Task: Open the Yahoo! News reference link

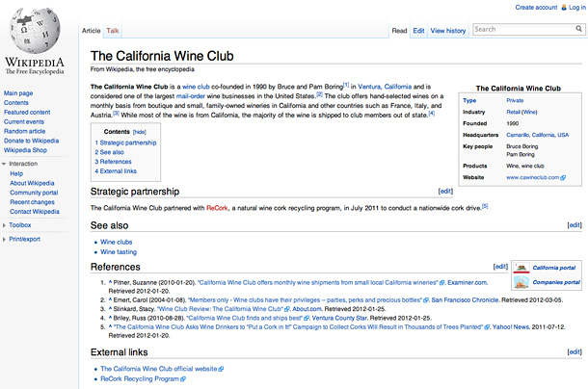Action: tap(511, 327)
